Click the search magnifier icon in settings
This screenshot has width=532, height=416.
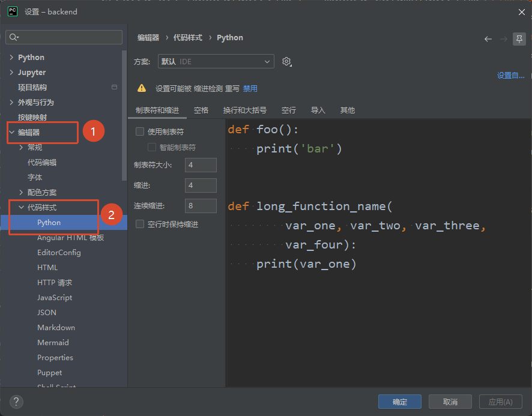point(14,37)
